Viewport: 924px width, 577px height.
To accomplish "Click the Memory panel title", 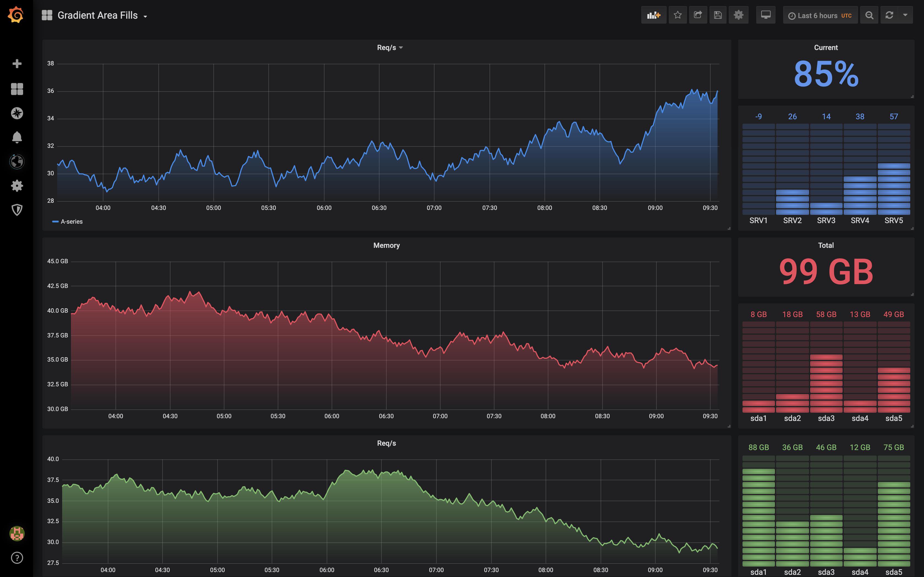I will pyautogui.click(x=386, y=245).
